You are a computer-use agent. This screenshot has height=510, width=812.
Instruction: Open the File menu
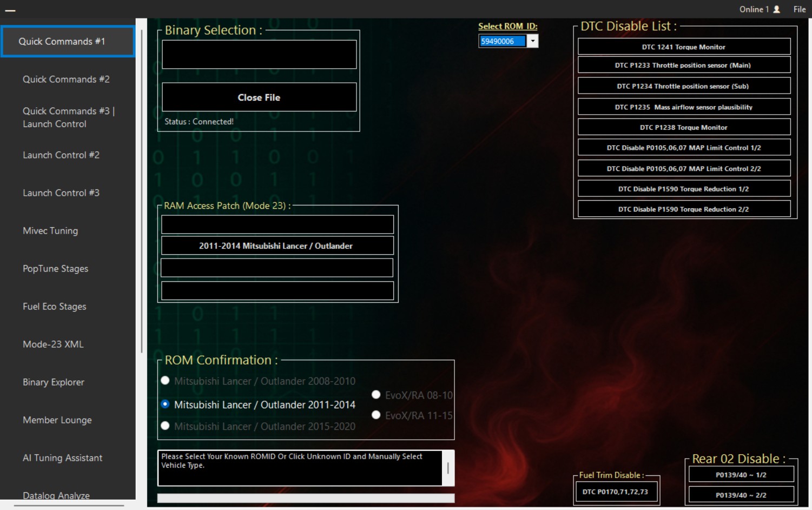tap(800, 9)
